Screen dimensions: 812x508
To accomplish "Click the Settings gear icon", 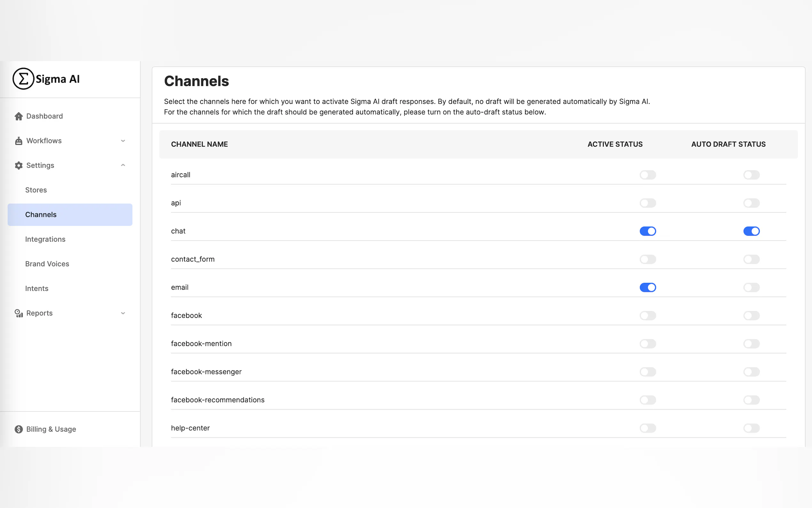I will click(x=19, y=165).
